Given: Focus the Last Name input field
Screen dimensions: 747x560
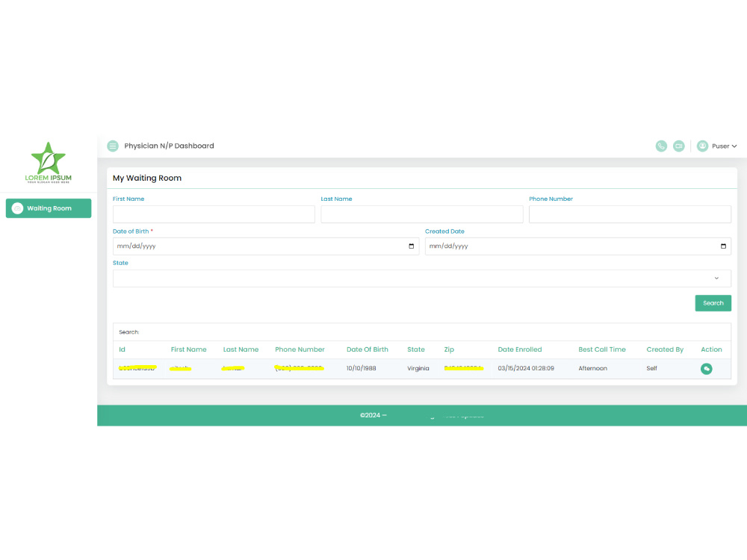Looking at the screenshot, I should pos(421,214).
